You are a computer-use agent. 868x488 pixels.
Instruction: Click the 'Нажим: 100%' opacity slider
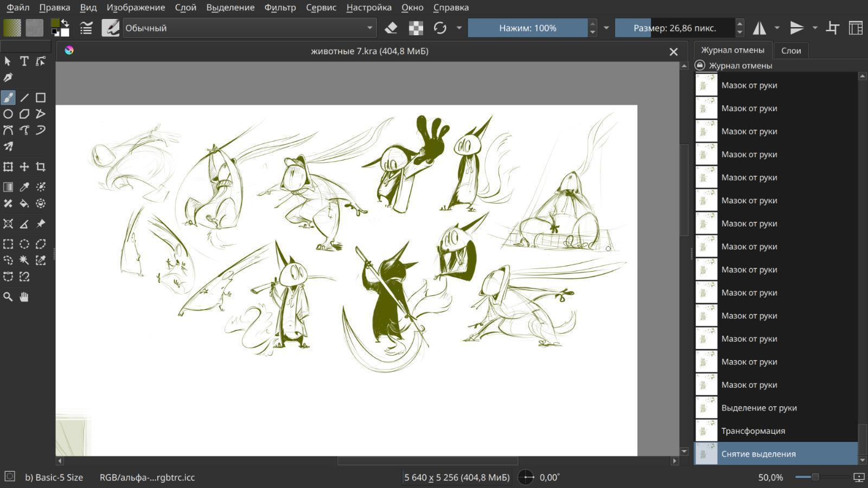click(x=527, y=28)
